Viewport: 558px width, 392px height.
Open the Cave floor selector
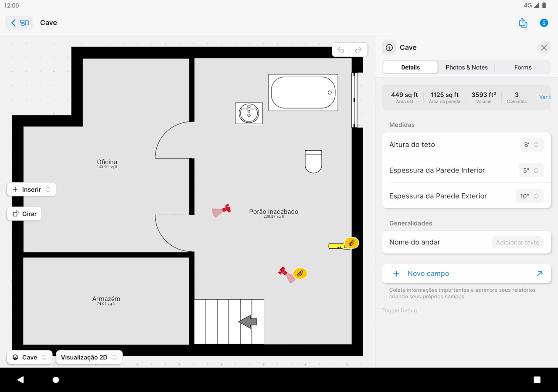point(30,357)
